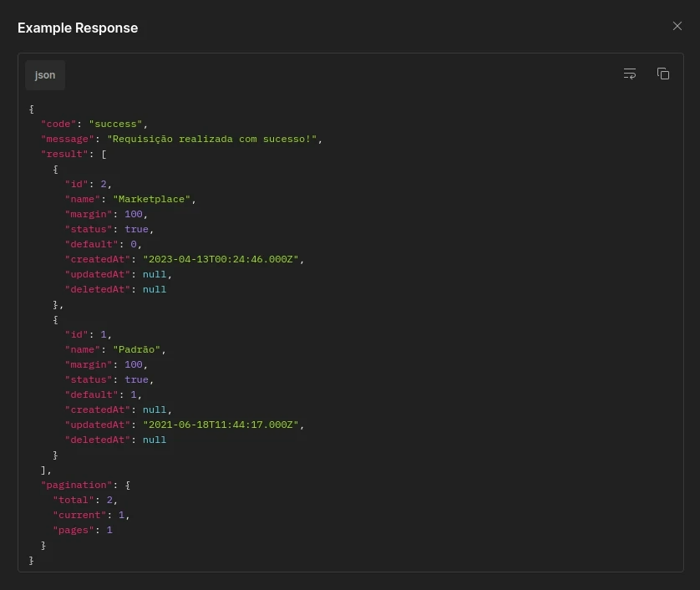The image size is (700, 590).
Task: Click the "message" key text
Action: 68,139
